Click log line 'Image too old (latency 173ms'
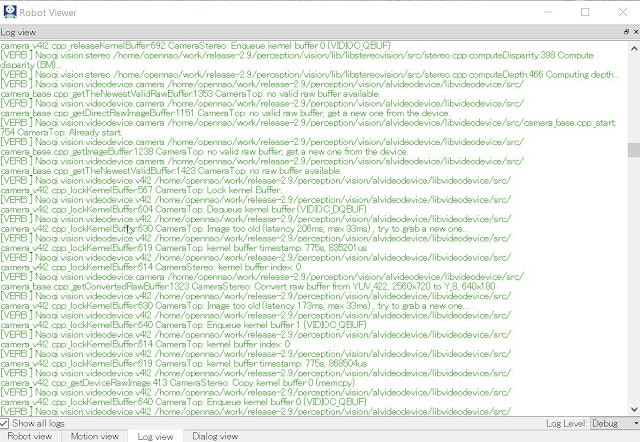The image size is (640, 442). [233, 306]
